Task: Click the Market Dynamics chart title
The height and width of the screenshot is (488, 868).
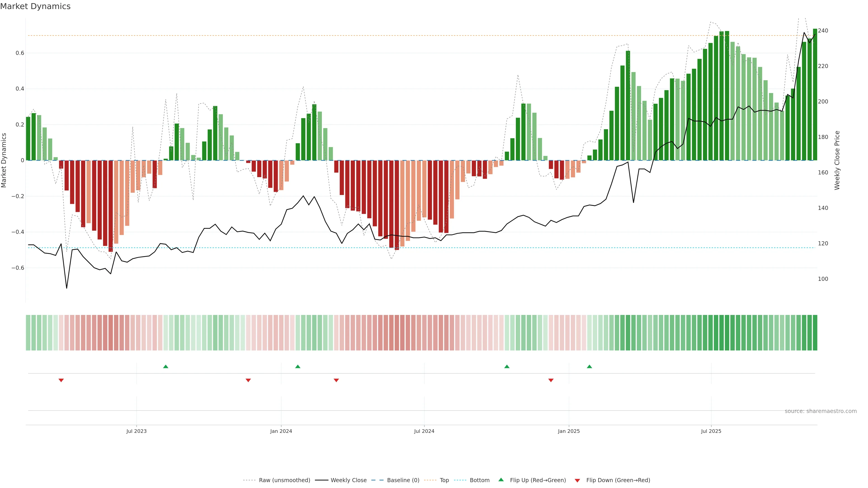Action: click(x=35, y=6)
